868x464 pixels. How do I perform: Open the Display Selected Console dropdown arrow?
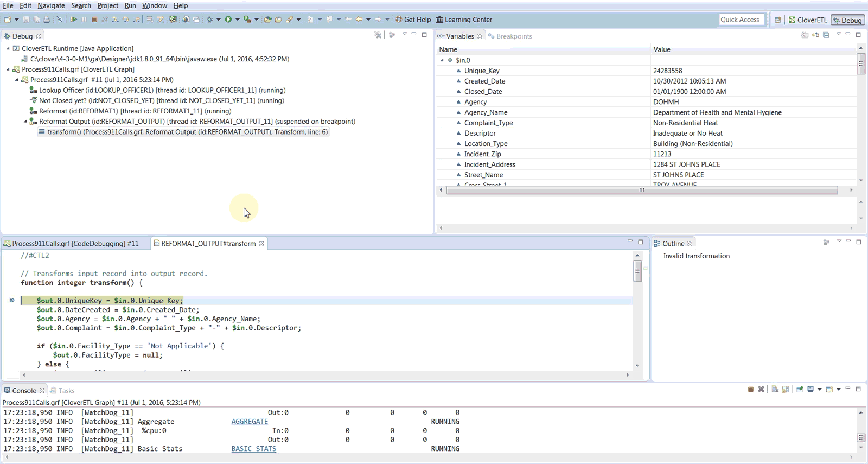coord(819,389)
